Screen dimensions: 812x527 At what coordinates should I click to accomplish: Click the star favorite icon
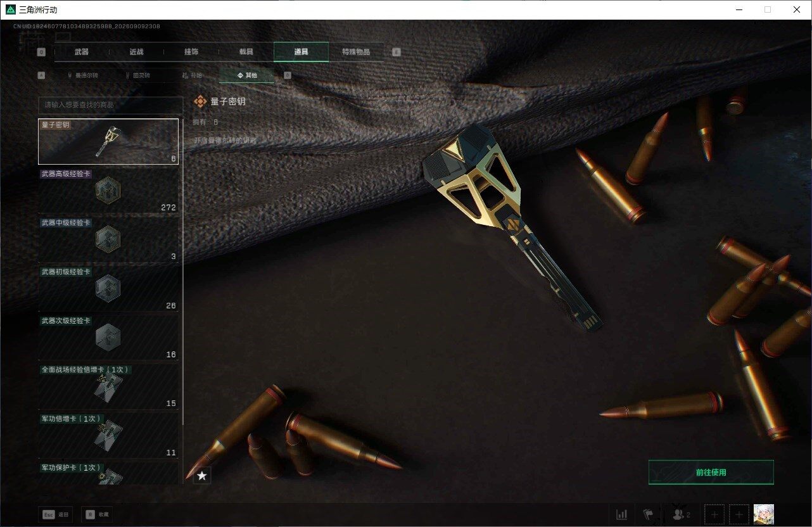click(x=202, y=476)
